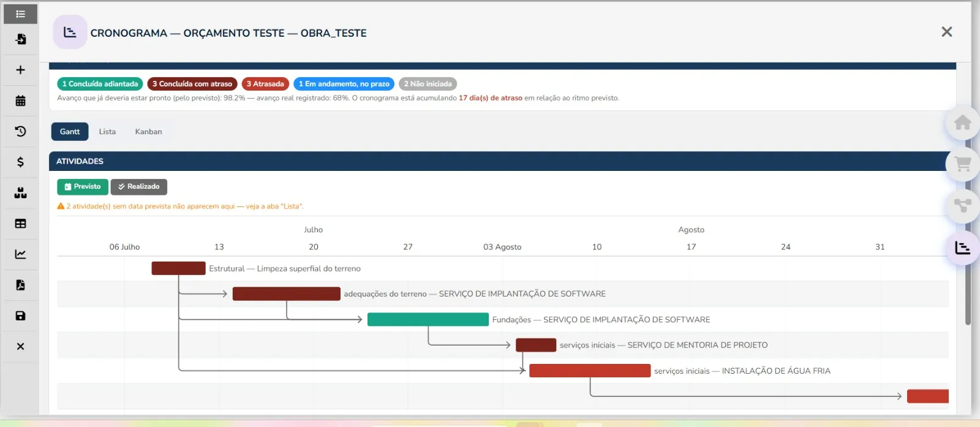Open the history clock icon in sidebar
The width and height of the screenshot is (980, 427).
tap(20, 131)
